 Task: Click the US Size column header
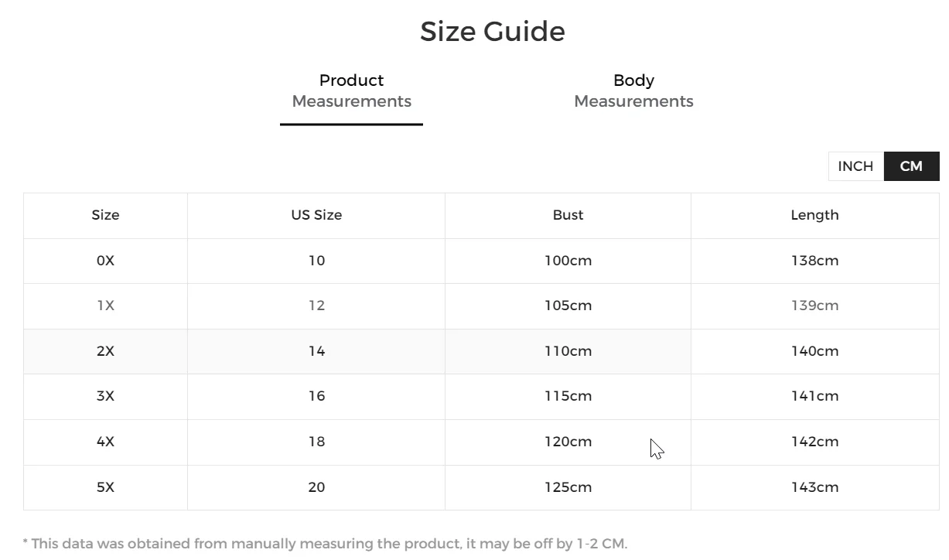pos(316,215)
